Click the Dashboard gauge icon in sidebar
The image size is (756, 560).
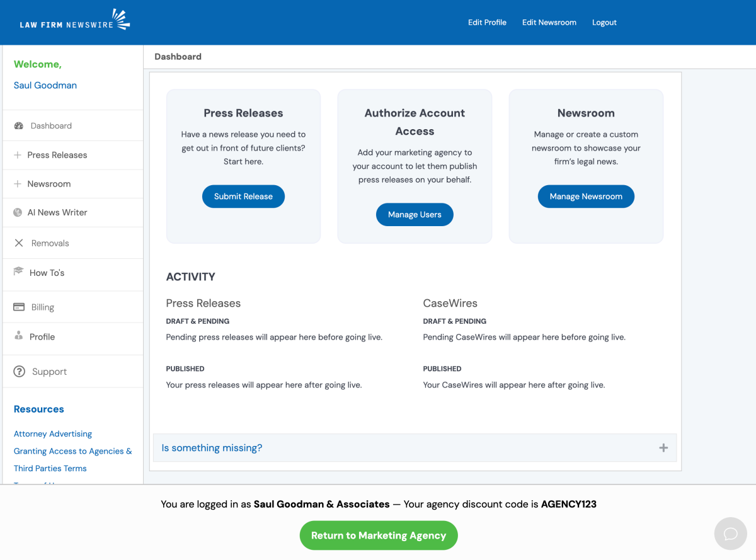[x=18, y=126]
